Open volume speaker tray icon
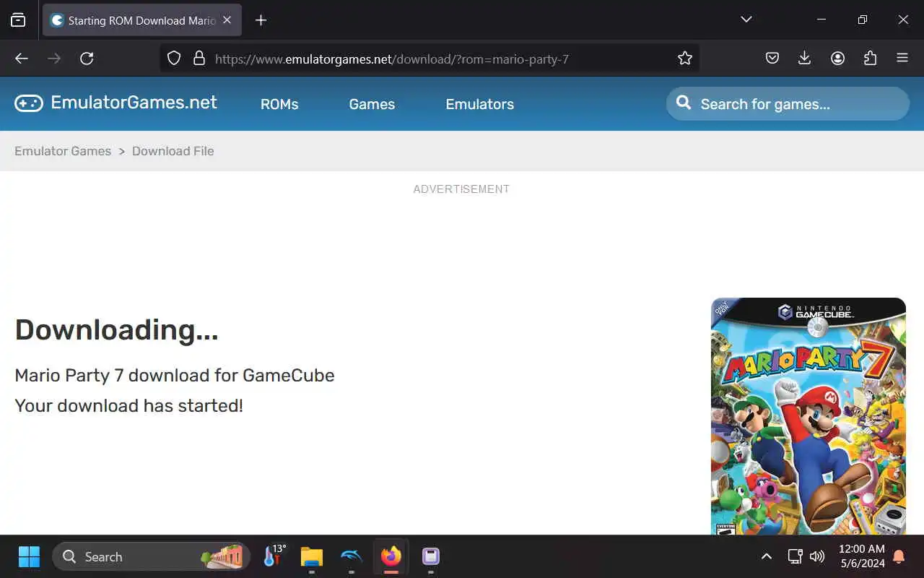Image resolution: width=924 pixels, height=578 pixels. coord(817,556)
